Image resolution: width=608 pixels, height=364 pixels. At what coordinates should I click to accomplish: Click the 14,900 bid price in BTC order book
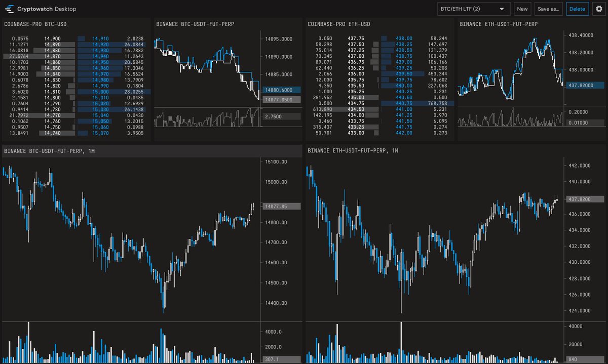click(x=53, y=38)
